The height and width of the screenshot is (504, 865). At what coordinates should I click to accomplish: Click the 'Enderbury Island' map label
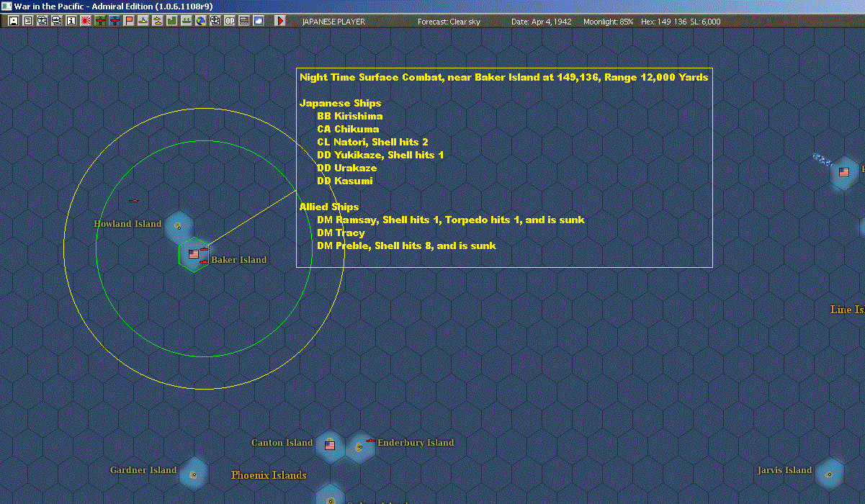pyautogui.click(x=416, y=443)
